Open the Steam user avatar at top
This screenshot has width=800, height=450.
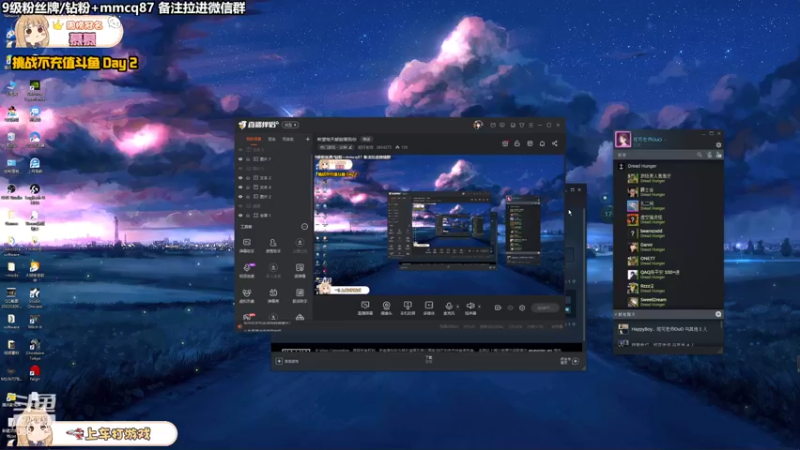tap(622, 139)
